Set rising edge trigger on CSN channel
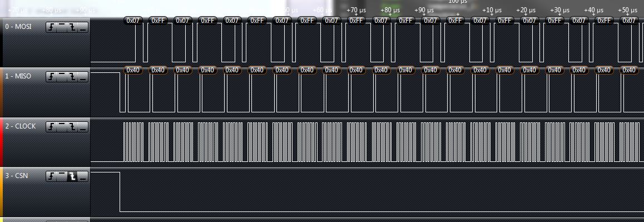644x222 pixels. [51, 177]
